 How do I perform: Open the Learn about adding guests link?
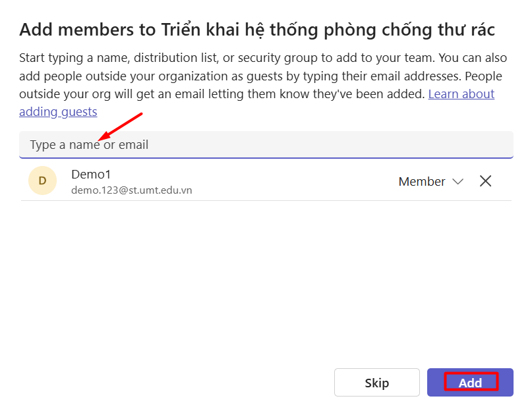click(461, 94)
